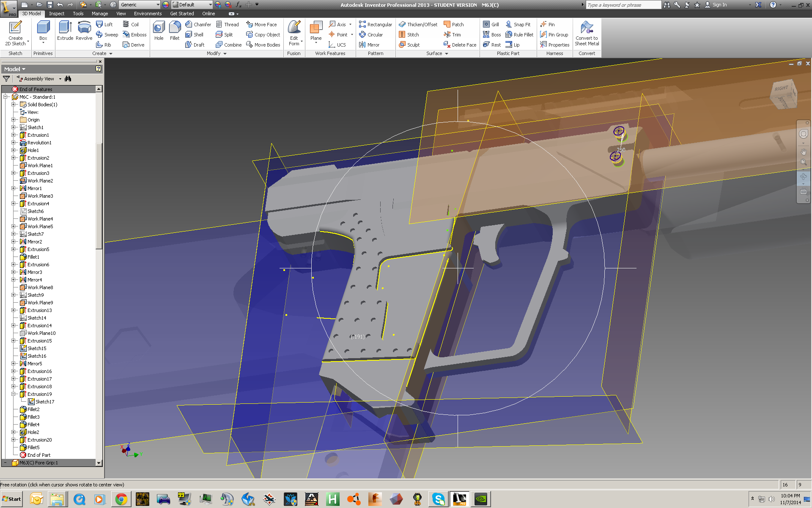
Task: Click the Assembly View button
Action: 38,79
